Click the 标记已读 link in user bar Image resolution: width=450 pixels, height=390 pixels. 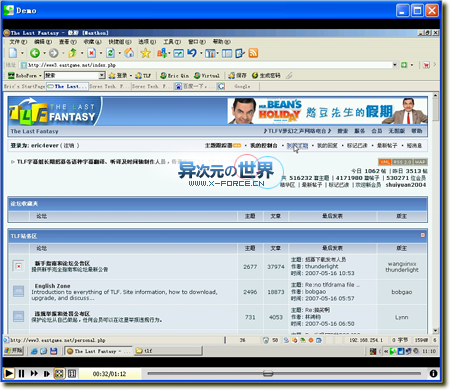pyautogui.click(x=357, y=146)
